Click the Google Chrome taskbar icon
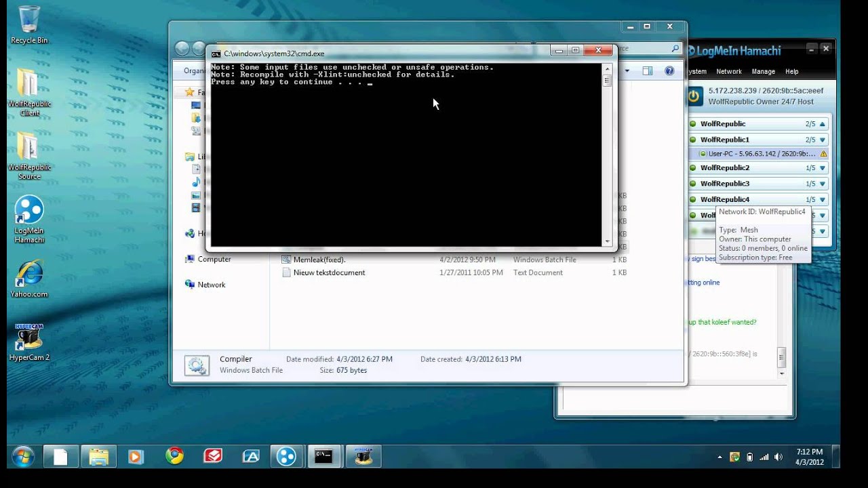This screenshot has height=488, width=868. pyautogui.click(x=174, y=456)
